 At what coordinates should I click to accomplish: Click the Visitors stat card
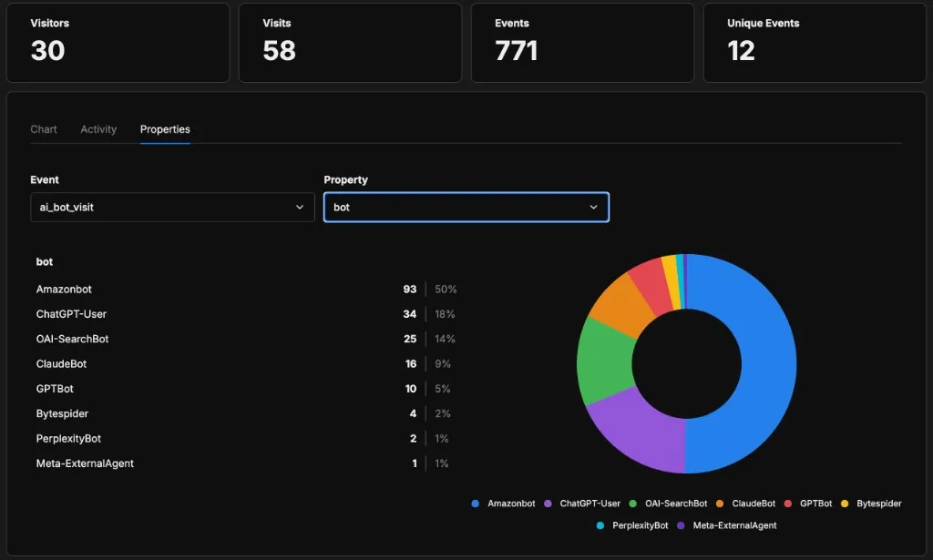[118, 42]
